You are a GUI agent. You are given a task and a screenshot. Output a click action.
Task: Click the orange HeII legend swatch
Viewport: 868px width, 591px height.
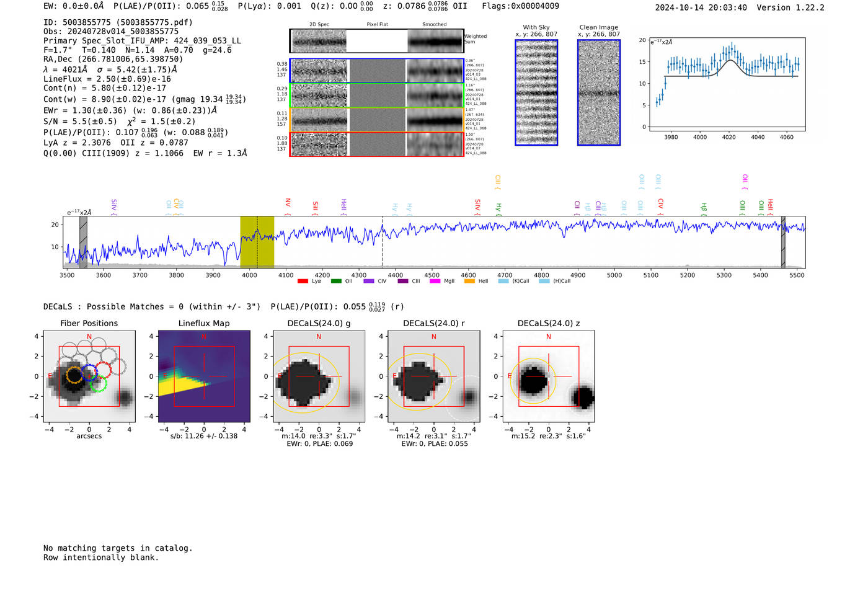point(469,282)
